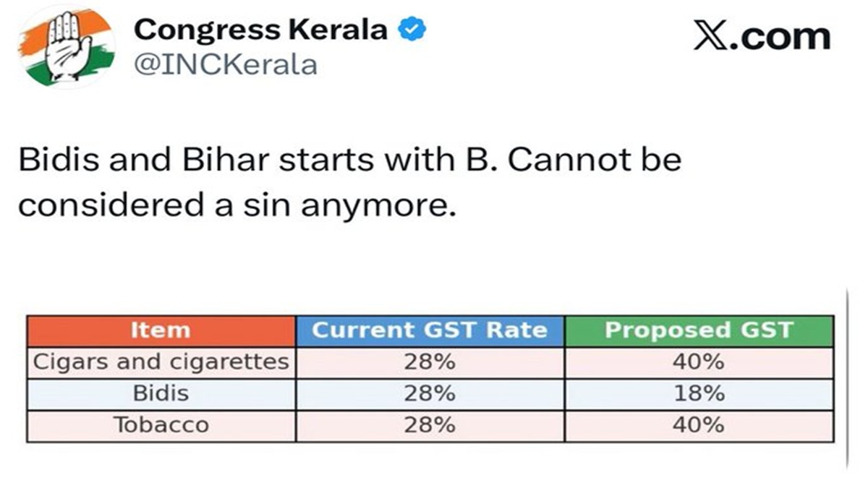Click the proposed 18% rate for Bidis
This screenshot has height=488, width=868.
click(x=699, y=393)
